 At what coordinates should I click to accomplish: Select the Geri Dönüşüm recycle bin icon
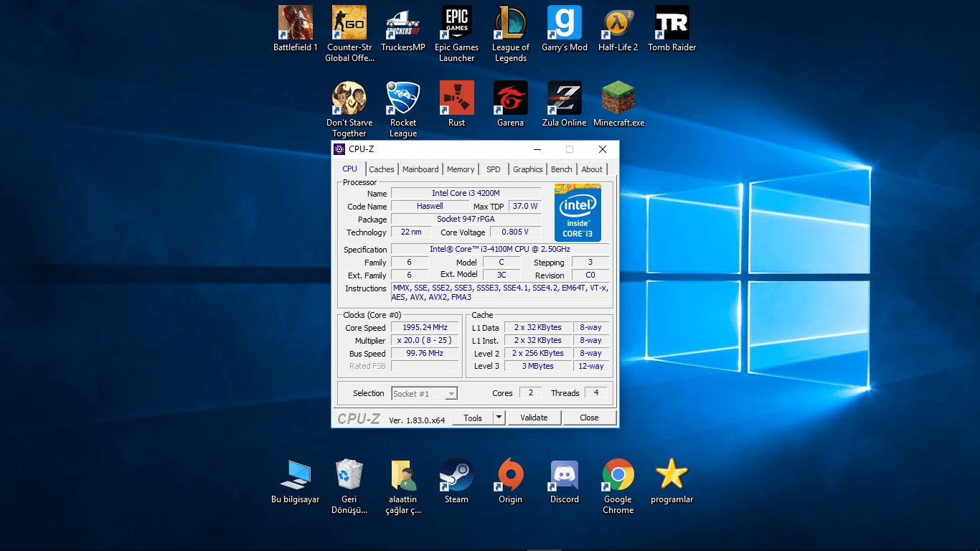[349, 475]
